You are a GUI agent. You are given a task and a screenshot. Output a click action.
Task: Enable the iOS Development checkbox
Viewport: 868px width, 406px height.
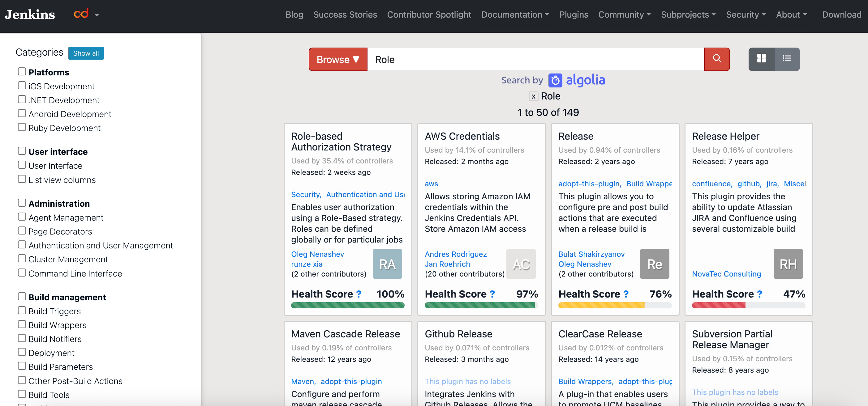click(x=22, y=86)
